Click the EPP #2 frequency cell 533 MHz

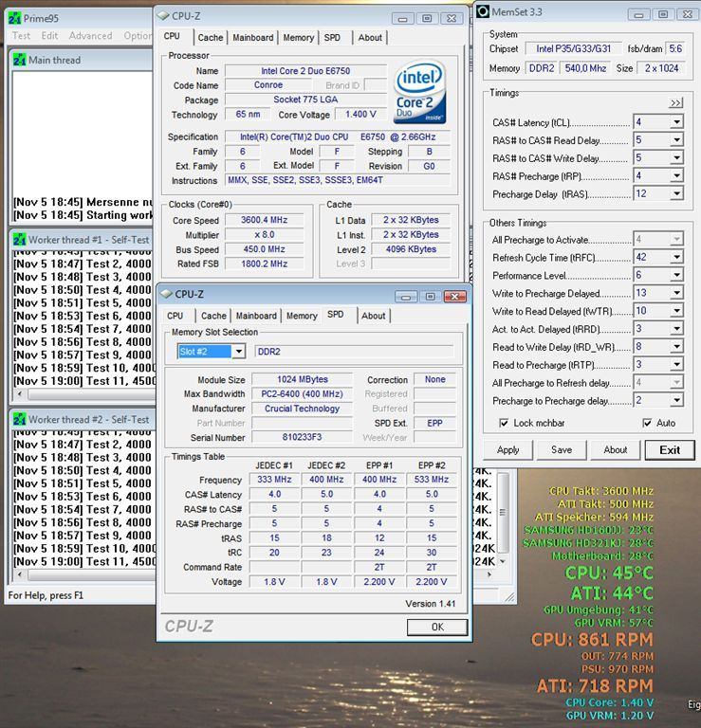(x=432, y=479)
